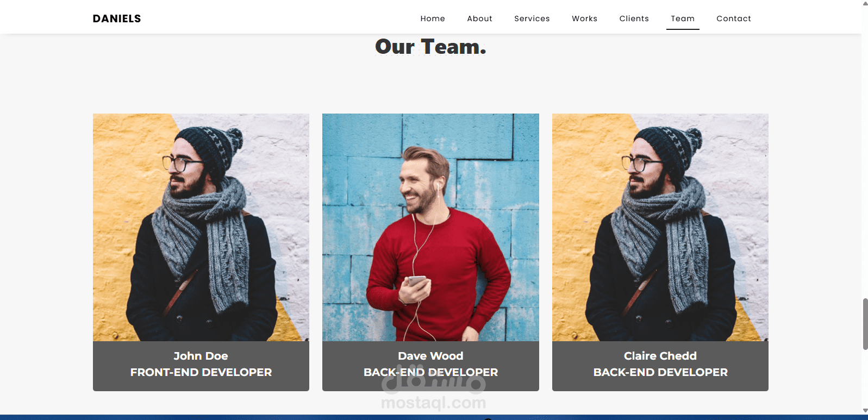Click John Doe's Front-End Developer title
The image size is (868, 420).
click(x=201, y=372)
